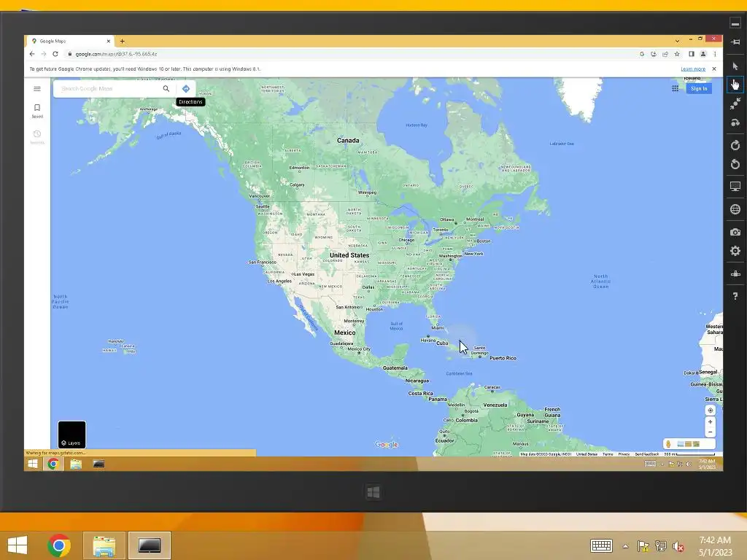Open tab search chevron in Chrome

tap(677, 41)
